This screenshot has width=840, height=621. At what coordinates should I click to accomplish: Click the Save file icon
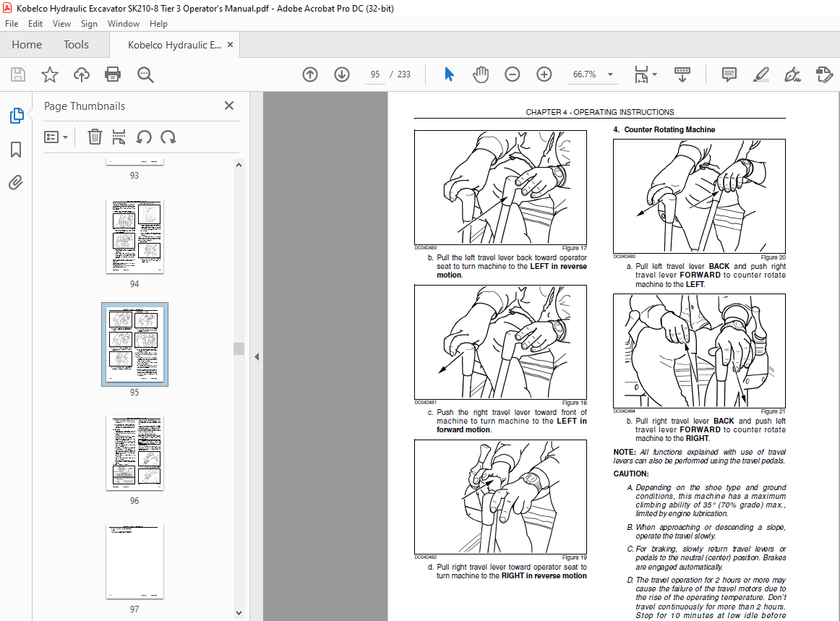[18, 74]
